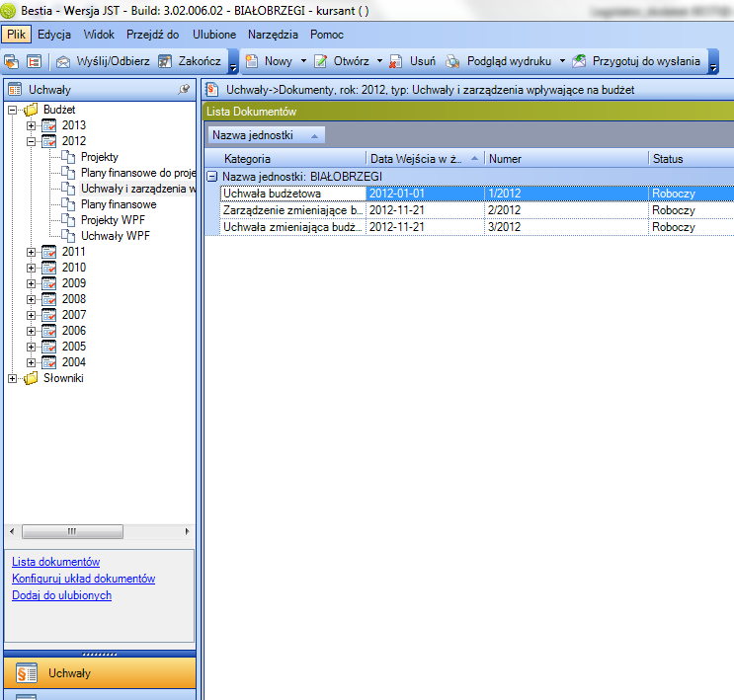734x700 pixels.
Task: Select Projekty under 2012
Action: 99,157
